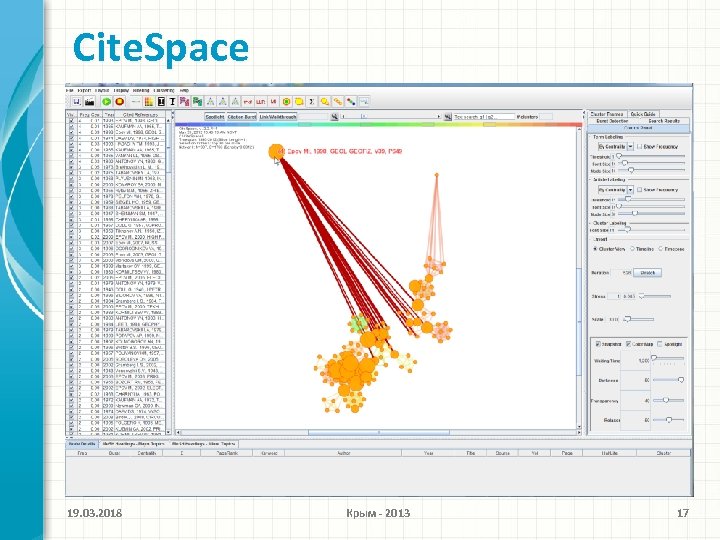The height and width of the screenshot is (540, 720).
Task: Click the horizontal scrollbar below the graph
Action: pyautogui.click(x=378, y=433)
